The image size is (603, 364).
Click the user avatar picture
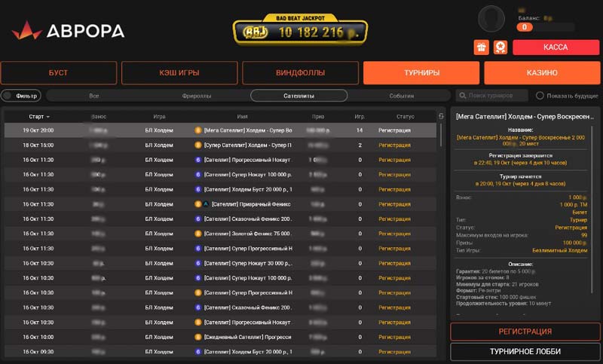pos(492,17)
